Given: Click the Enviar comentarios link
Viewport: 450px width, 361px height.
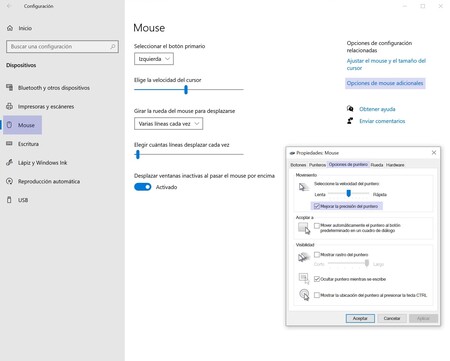Looking at the screenshot, I should [x=382, y=121].
